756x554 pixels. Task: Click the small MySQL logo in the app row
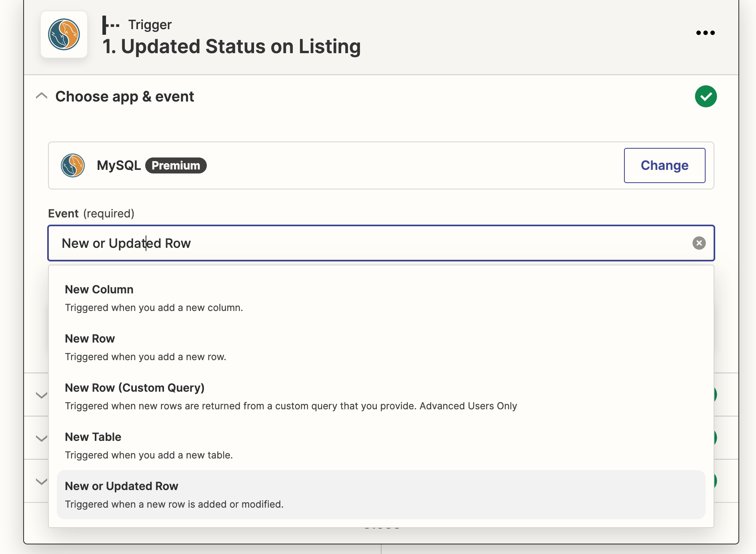coord(73,165)
